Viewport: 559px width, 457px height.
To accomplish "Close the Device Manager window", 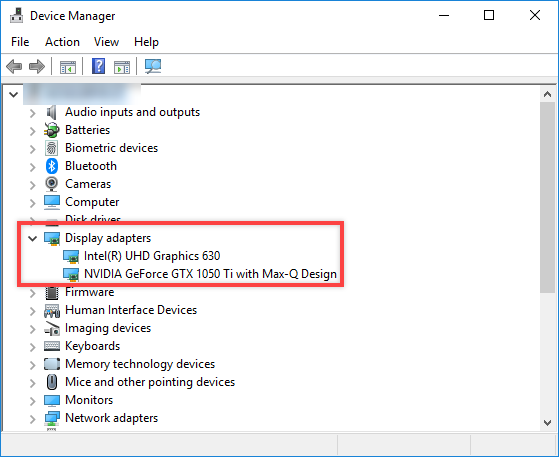I will click(535, 15).
